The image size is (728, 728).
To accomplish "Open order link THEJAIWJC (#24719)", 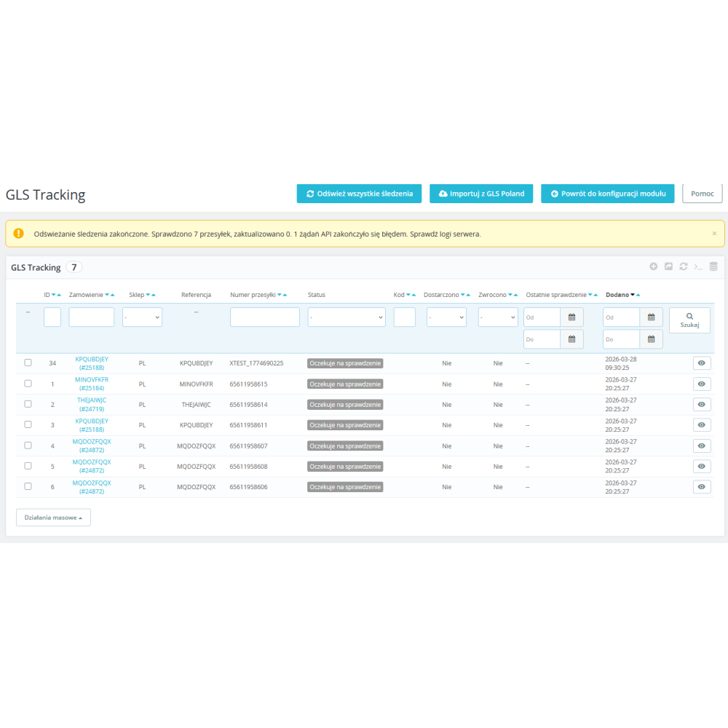I will tap(92, 404).
